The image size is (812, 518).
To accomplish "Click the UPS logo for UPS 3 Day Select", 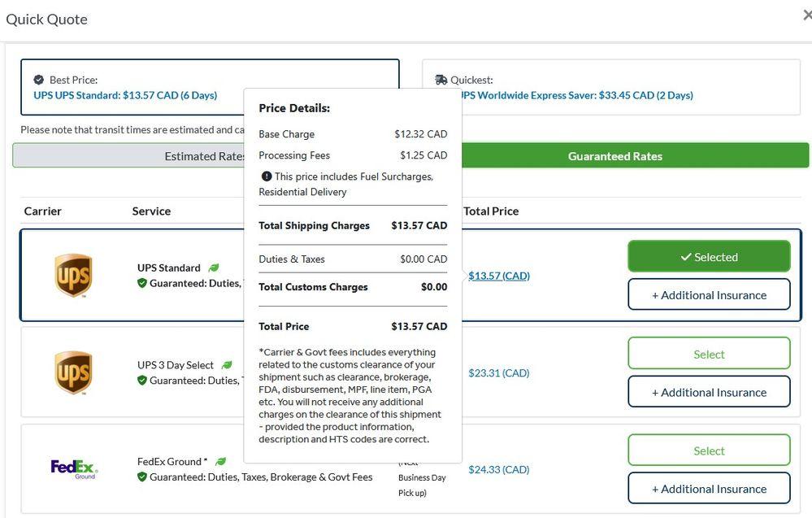I will point(73,372).
